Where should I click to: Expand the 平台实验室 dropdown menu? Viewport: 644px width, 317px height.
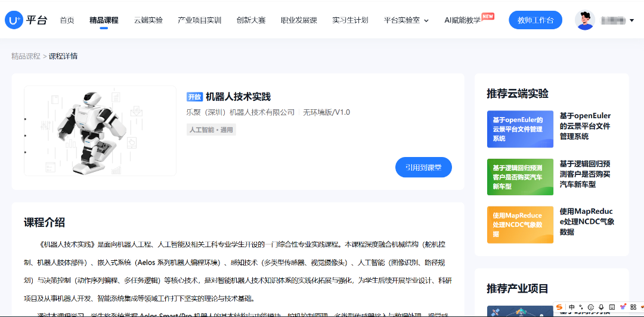point(406,20)
